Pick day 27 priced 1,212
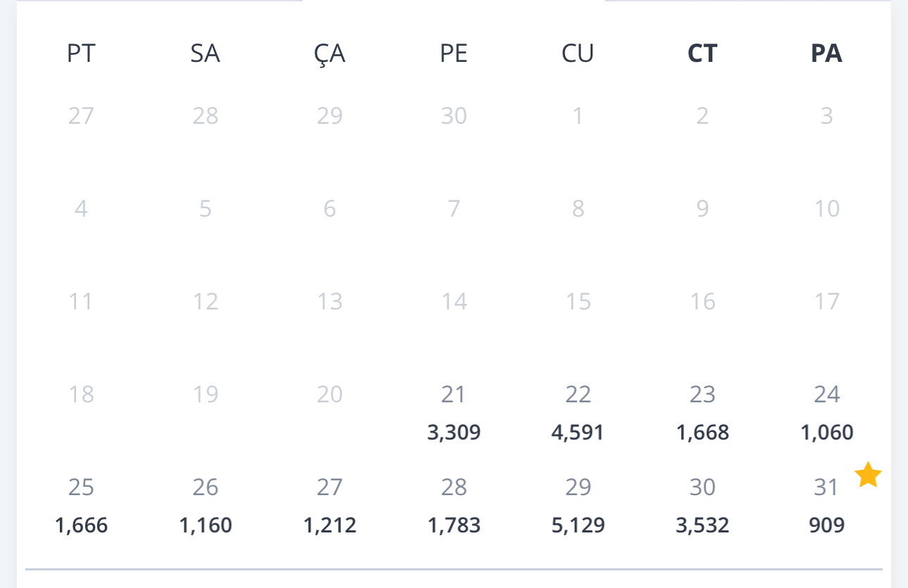908x588 pixels. 329,506
